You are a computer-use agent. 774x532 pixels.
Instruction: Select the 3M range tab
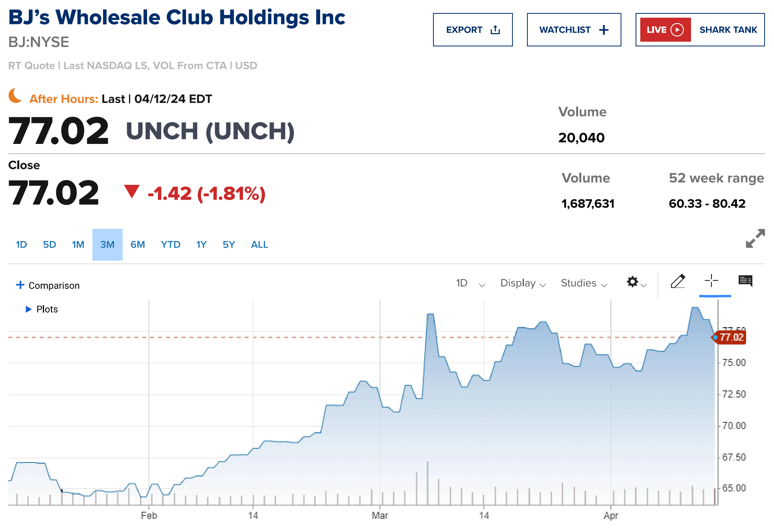107,245
